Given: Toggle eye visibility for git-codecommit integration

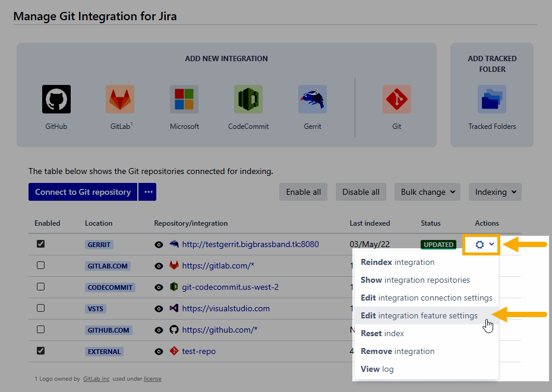Looking at the screenshot, I should coord(159,287).
